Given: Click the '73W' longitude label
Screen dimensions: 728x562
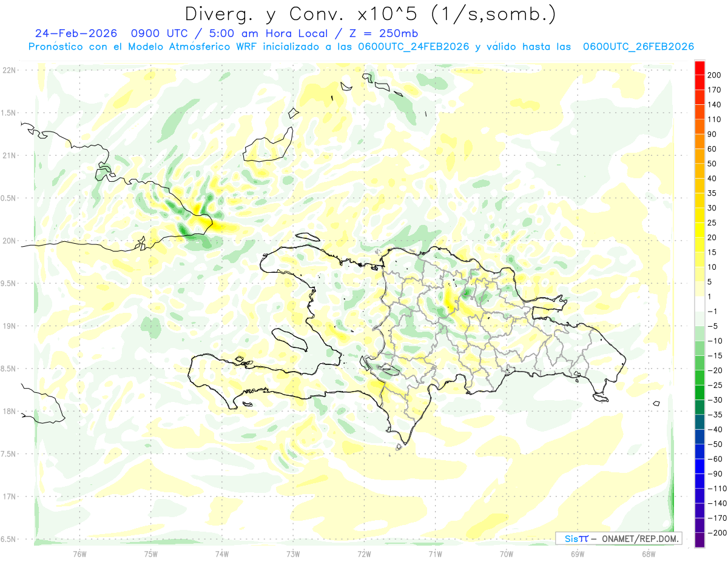Looking at the screenshot, I should [293, 554].
